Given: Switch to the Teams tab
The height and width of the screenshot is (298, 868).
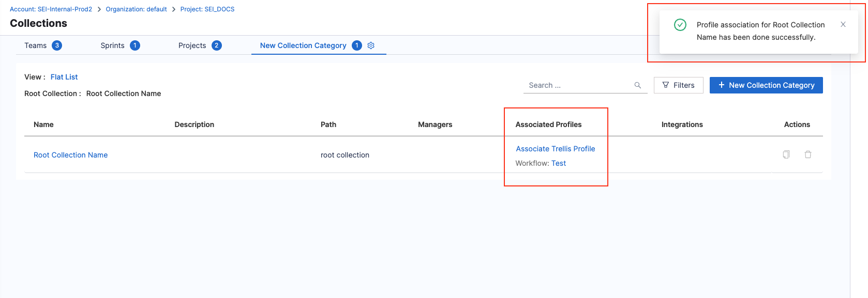Looking at the screenshot, I should pyautogui.click(x=35, y=45).
